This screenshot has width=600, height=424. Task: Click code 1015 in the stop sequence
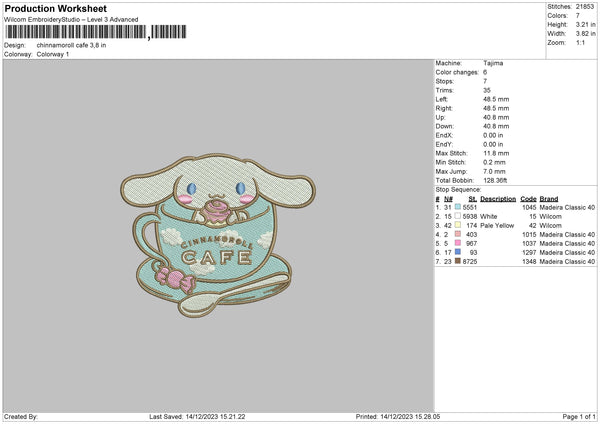[x=529, y=235]
